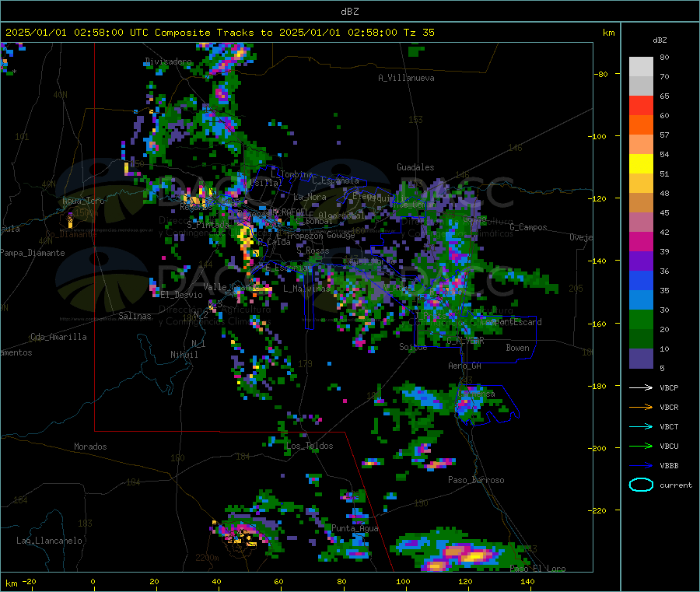This screenshot has height=592, width=700.
Task: Click the Bowen place label
Action: (517, 348)
